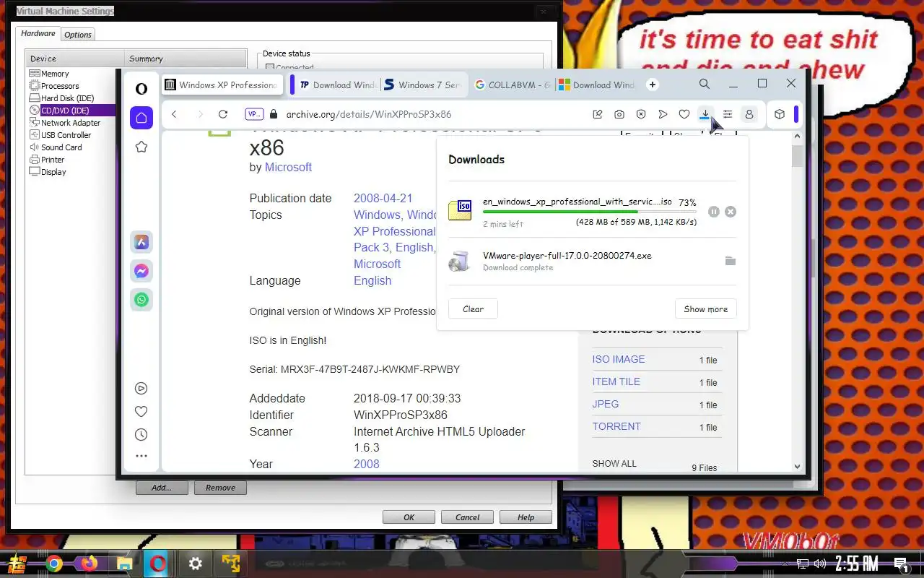Screen dimensions: 924x578
Task: Pause the XP ISO download
Action: 713,212
